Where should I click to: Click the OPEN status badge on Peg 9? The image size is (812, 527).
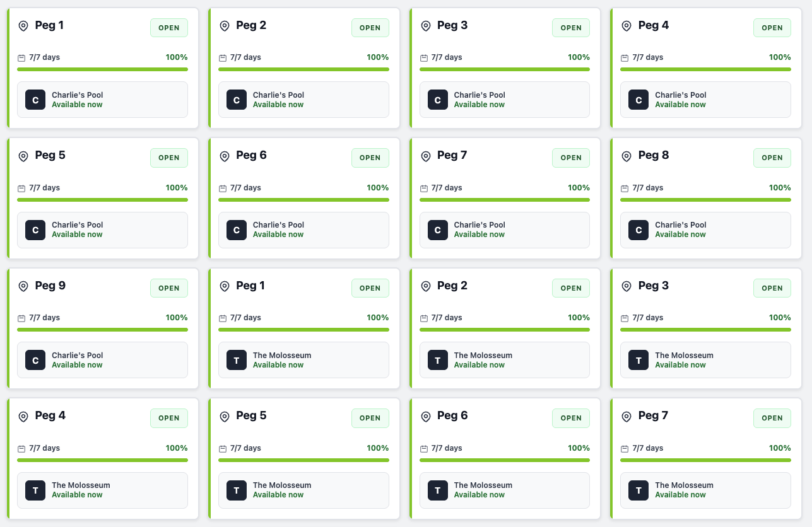(x=168, y=288)
